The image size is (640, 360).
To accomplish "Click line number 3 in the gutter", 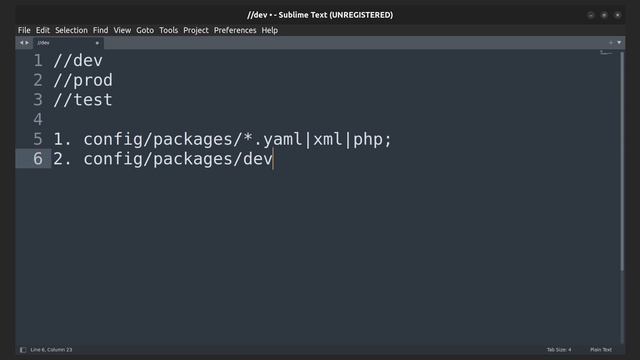I will (38, 100).
